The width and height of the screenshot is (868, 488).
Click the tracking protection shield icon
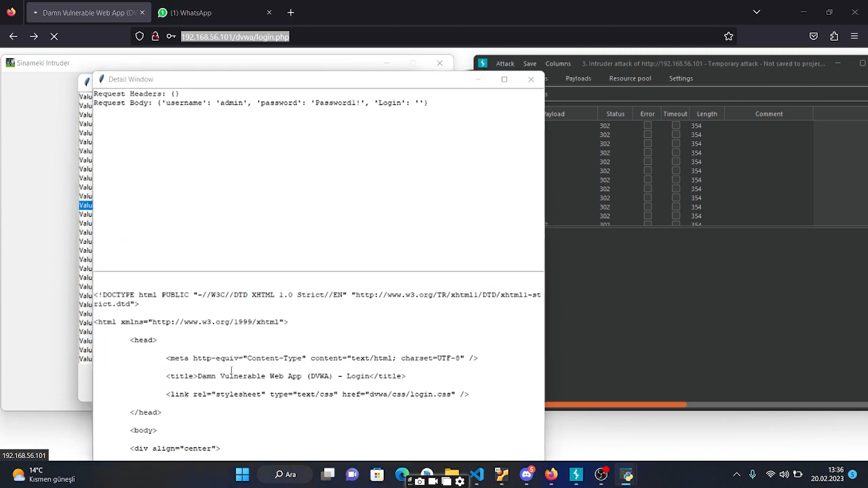click(139, 36)
